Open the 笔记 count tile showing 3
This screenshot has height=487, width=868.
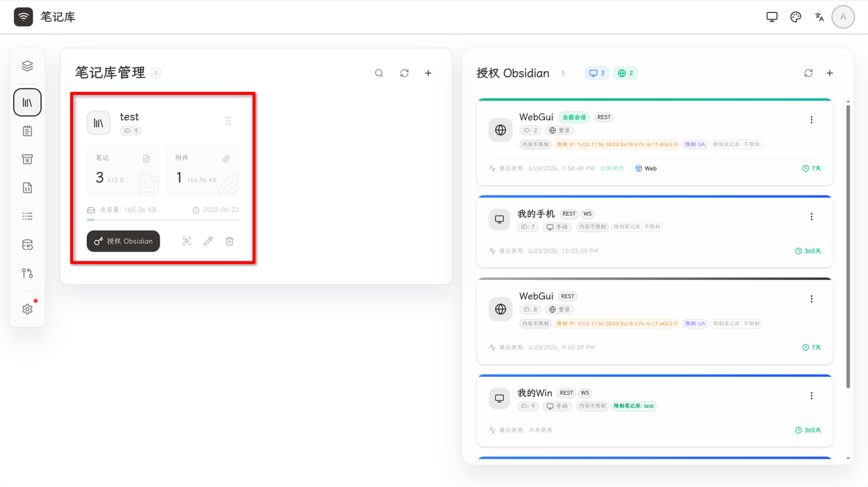click(x=123, y=170)
